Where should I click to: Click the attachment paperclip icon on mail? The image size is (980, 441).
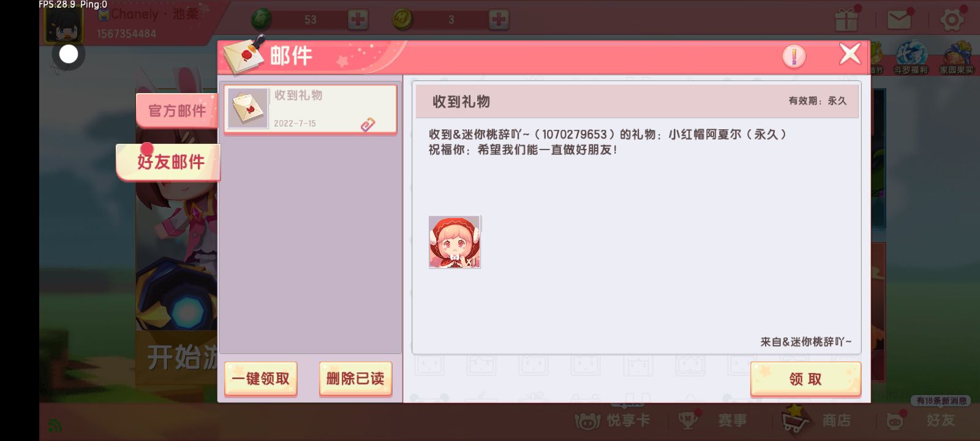pyautogui.click(x=367, y=124)
